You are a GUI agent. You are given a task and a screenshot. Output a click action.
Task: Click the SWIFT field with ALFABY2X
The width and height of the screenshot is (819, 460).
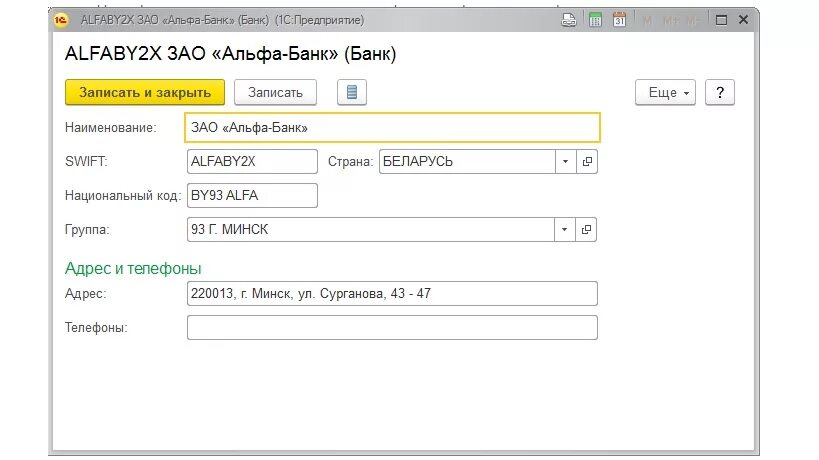pos(252,161)
